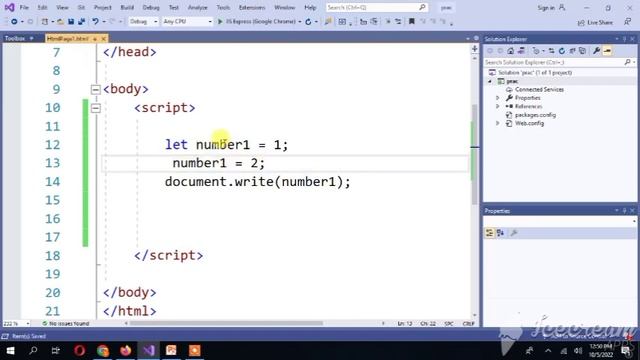
Task: Undo the last edit via toolbar arrow
Action: 95,22
